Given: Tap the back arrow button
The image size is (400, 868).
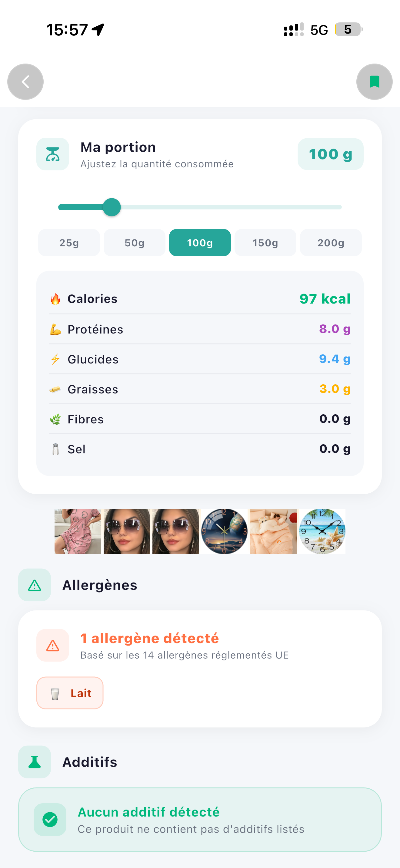Looking at the screenshot, I should click(x=25, y=82).
